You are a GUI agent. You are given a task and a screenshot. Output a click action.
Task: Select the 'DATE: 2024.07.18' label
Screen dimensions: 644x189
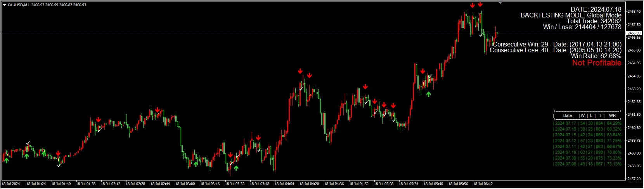pos(596,9)
